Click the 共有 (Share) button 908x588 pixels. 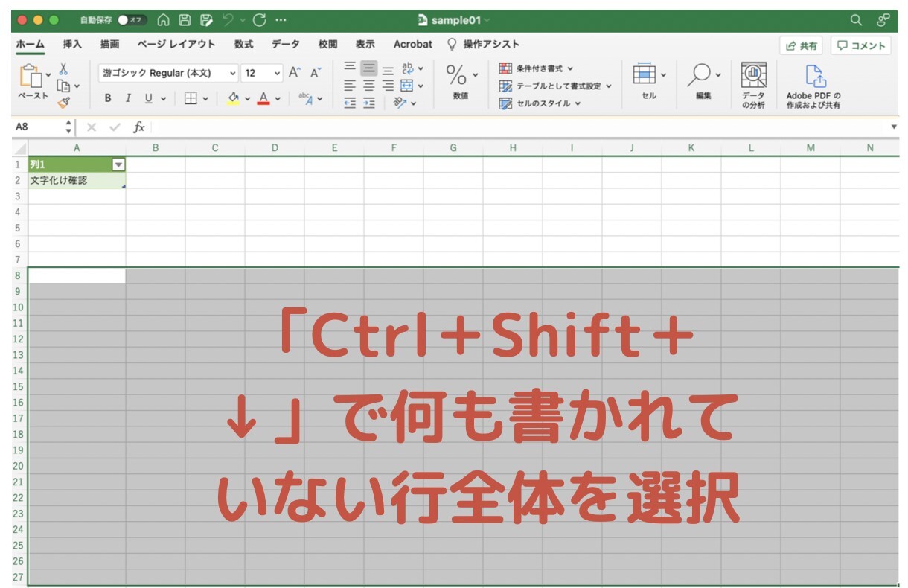pyautogui.click(x=802, y=45)
